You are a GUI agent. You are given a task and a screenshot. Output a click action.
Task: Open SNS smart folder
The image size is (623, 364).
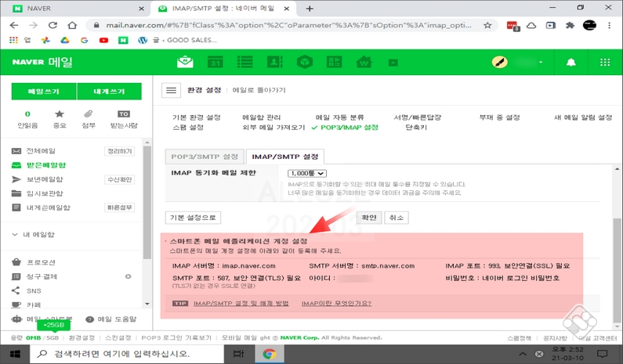point(34,291)
